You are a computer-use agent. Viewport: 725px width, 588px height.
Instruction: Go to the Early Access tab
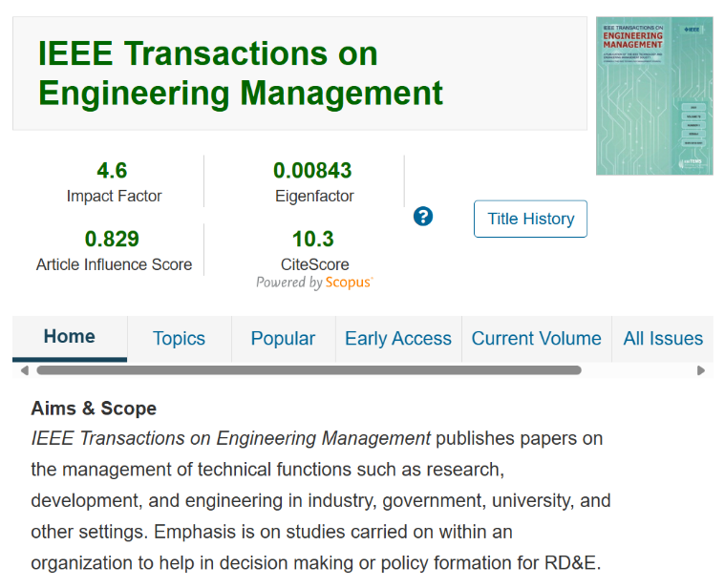[x=397, y=339]
